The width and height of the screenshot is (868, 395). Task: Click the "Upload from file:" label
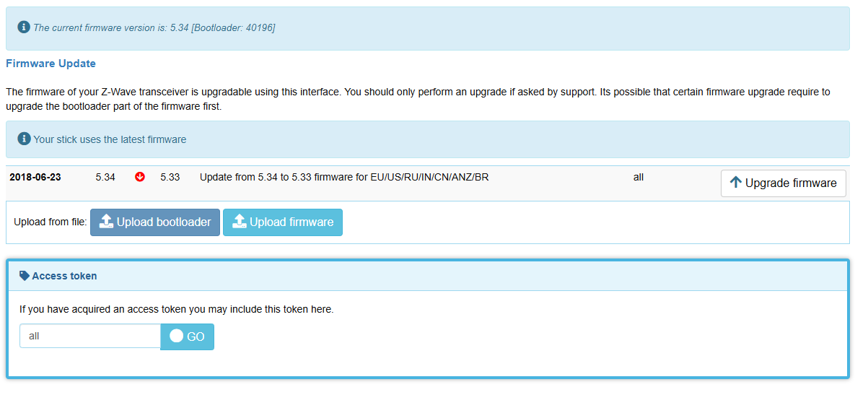50,222
